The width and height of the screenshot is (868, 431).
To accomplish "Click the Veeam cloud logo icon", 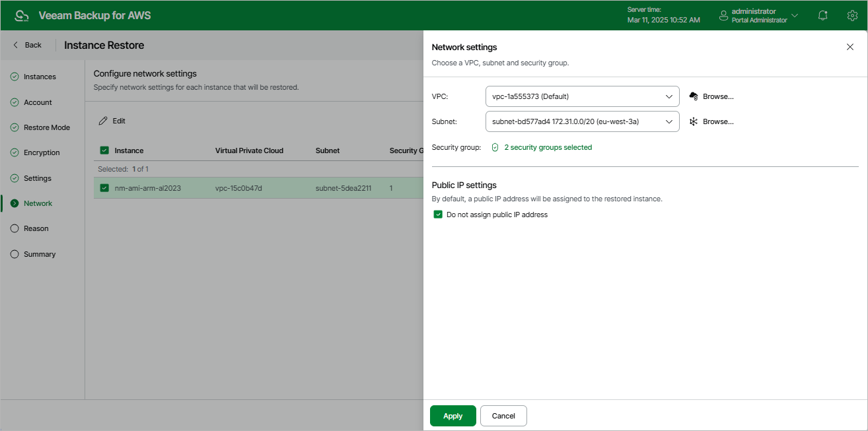I will (x=22, y=15).
